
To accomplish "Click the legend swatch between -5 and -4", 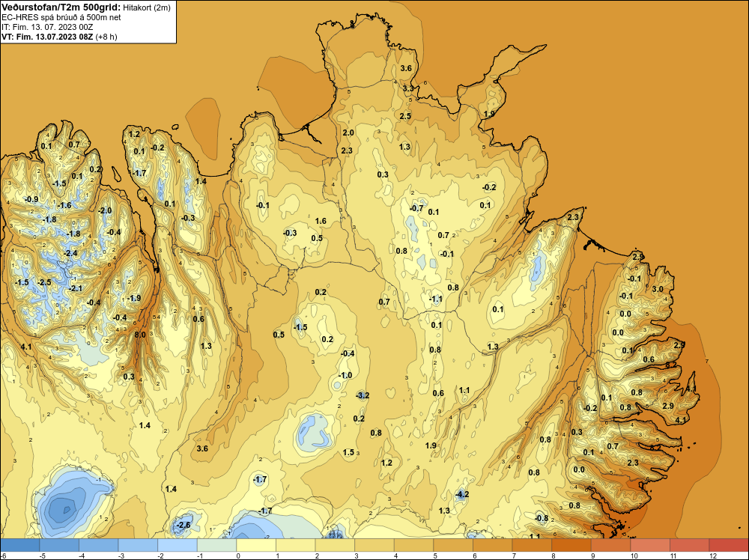I will click(59, 545).
